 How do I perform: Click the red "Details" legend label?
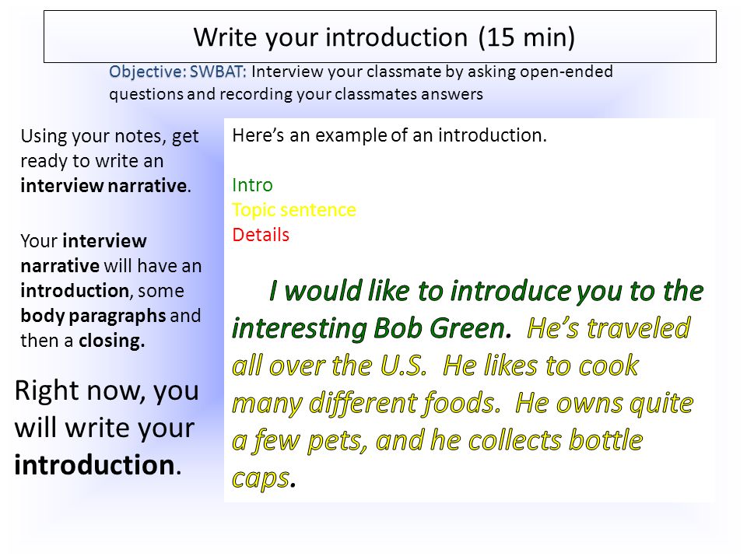261,235
